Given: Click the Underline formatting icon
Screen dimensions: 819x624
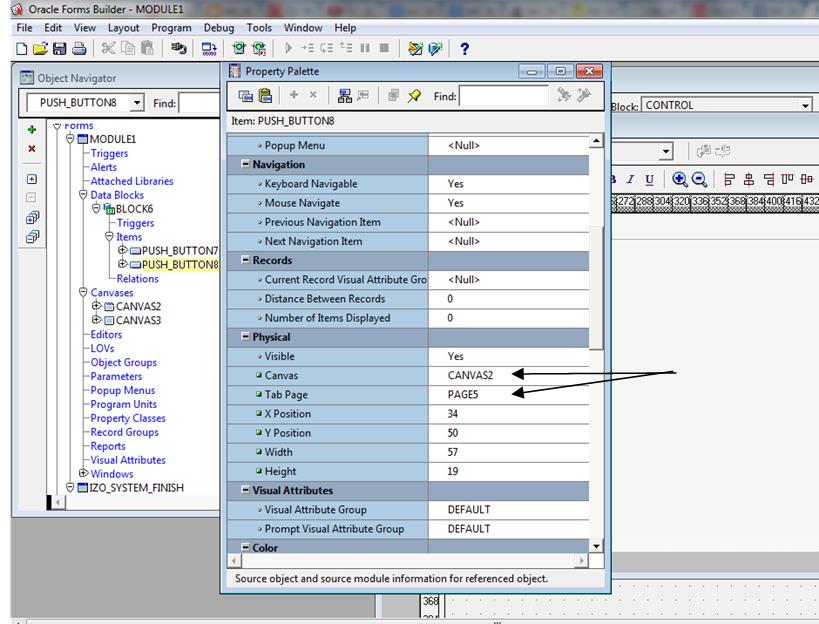Looking at the screenshot, I should 650,179.
